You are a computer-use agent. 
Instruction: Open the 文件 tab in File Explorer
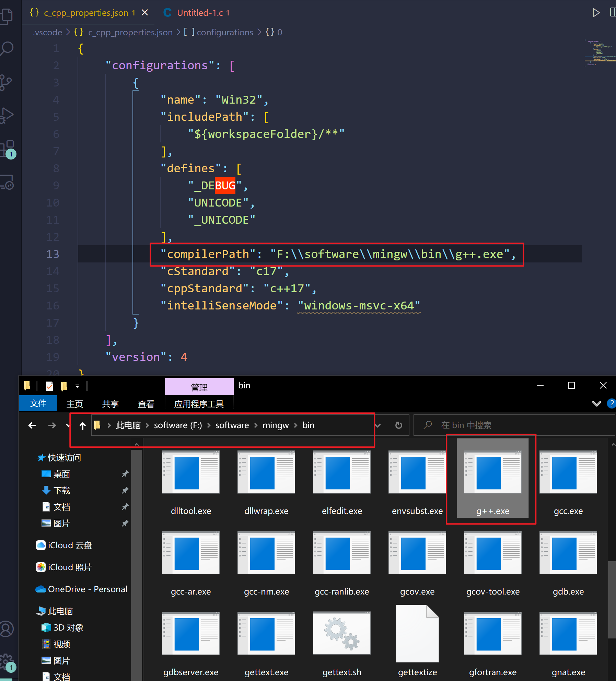38,403
